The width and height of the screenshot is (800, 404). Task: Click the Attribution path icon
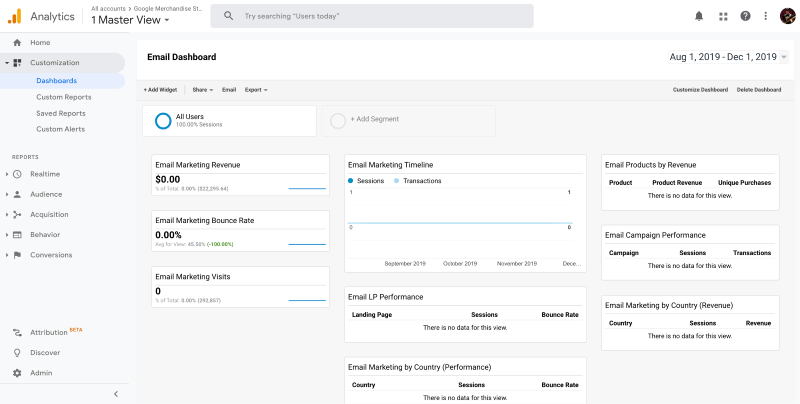tap(17, 333)
